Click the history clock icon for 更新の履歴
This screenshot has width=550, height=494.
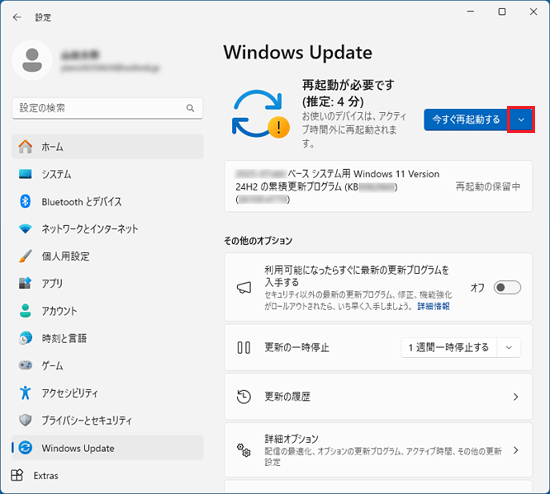[244, 396]
